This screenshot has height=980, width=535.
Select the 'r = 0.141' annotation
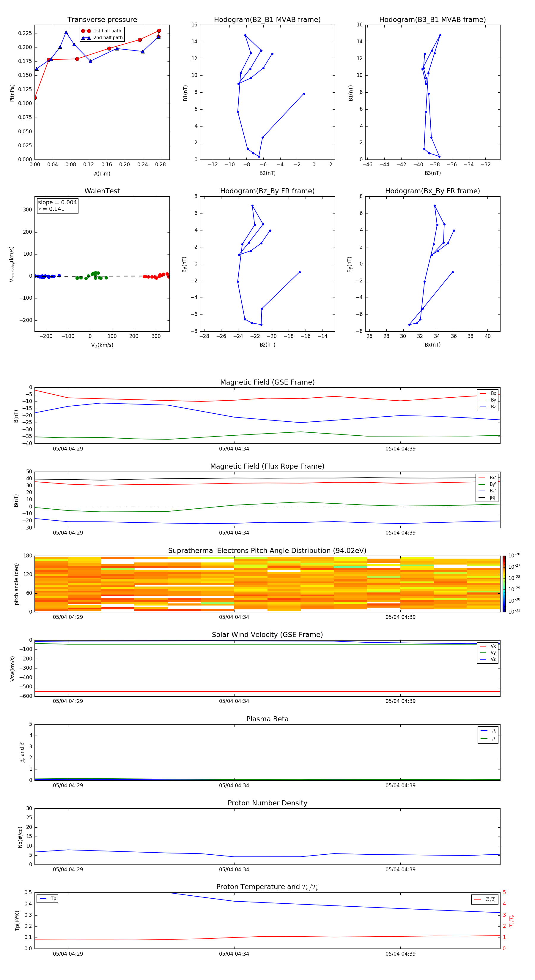(x=51, y=209)
